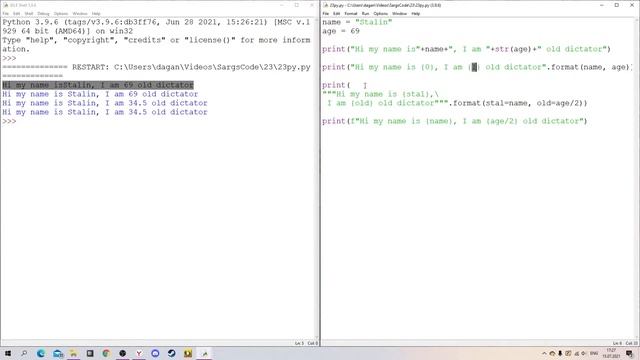Open Edit menu in IDLE Shell window
640x360 pixels.
[16, 13]
